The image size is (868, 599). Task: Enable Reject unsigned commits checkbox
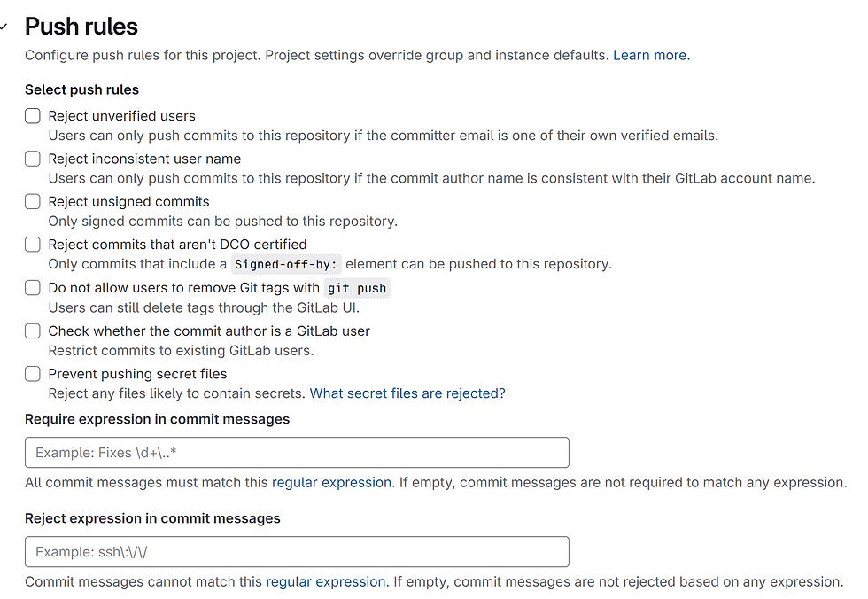33,201
